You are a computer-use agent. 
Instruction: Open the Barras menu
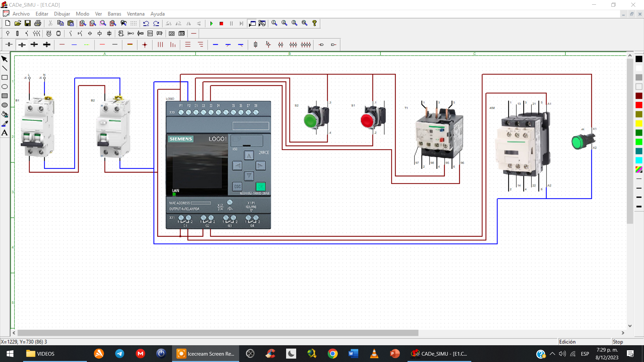point(114,14)
